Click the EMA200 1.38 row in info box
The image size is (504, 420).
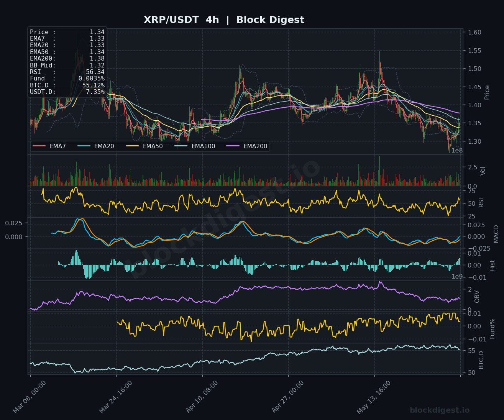tap(67, 59)
